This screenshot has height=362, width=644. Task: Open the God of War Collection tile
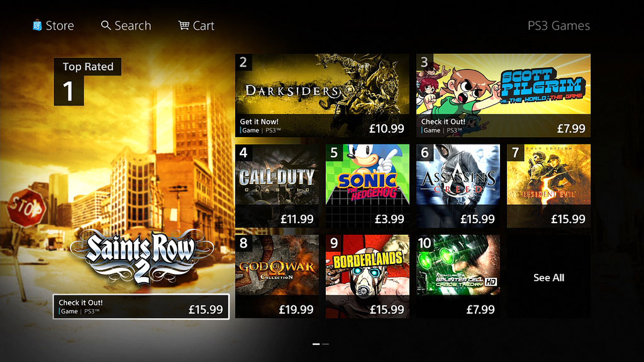[x=277, y=277]
